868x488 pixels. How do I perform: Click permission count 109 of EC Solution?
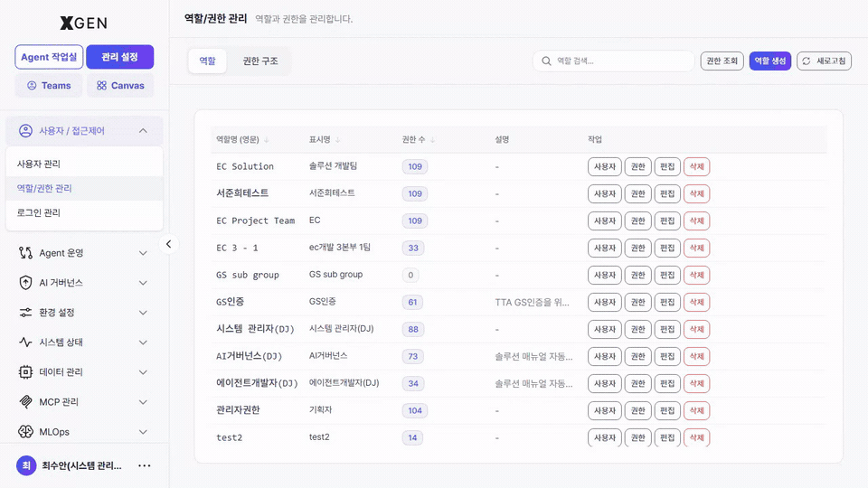pyautogui.click(x=415, y=166)
